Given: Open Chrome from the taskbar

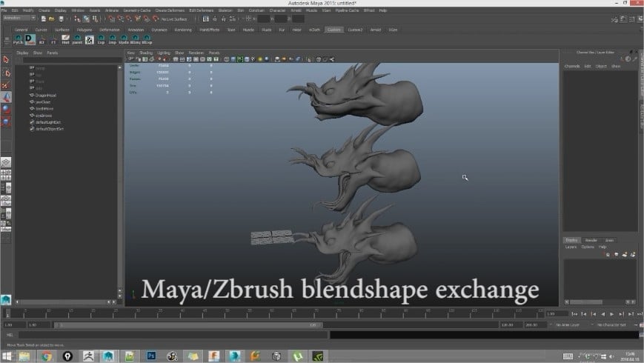Looking at the screenshot, I should click(x=47, y=356).
